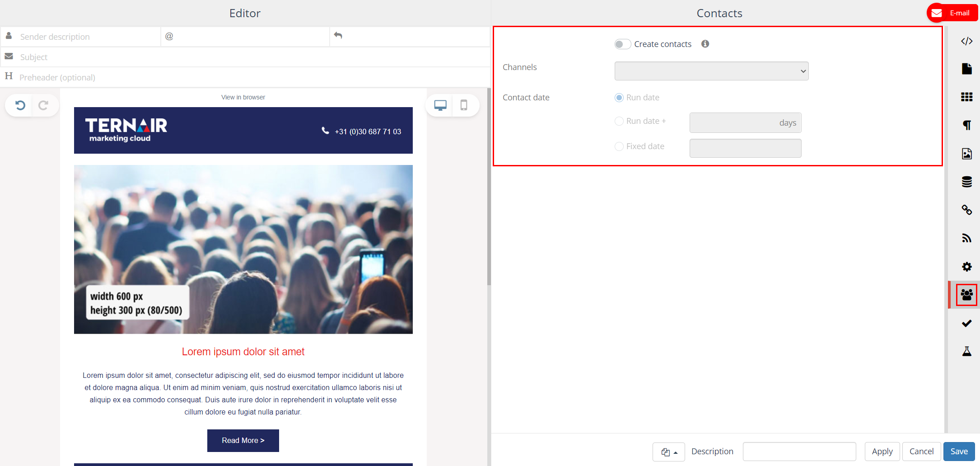Viewport: 980px width, 466px height.
Task: Open the checkmark validation icon in sidebar
Action: (966, 323)
